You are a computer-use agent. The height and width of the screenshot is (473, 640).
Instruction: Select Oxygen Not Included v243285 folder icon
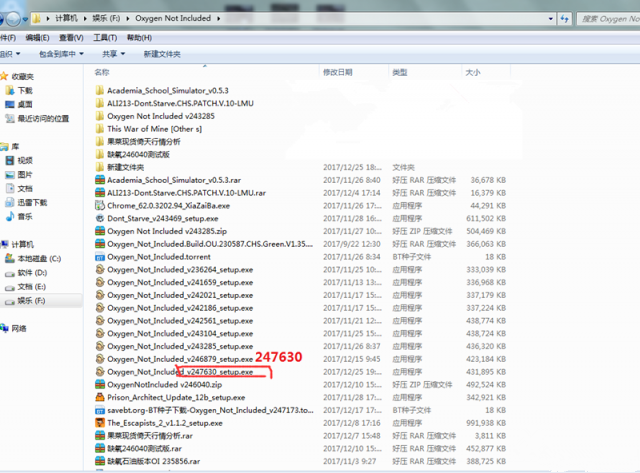100,116
